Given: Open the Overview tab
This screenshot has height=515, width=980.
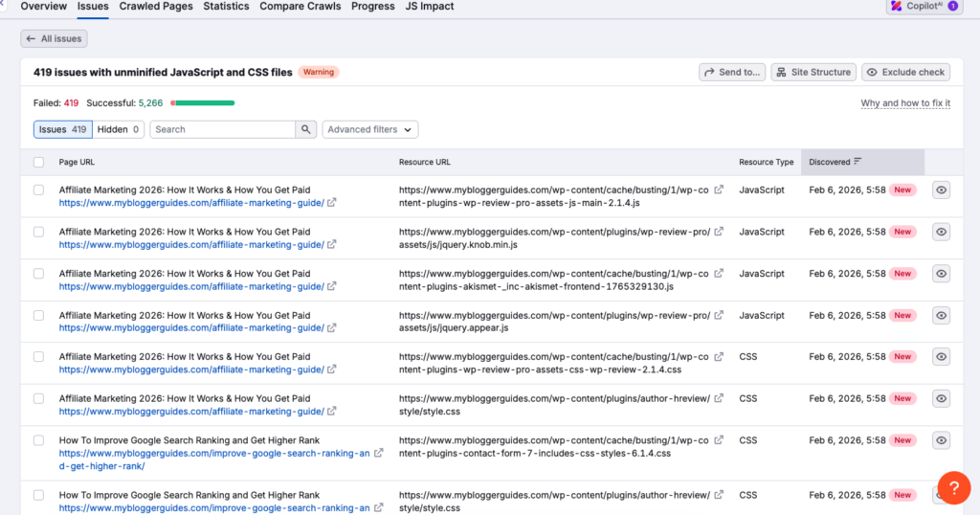Looking at the screenshot, I should tap(44, 7).
